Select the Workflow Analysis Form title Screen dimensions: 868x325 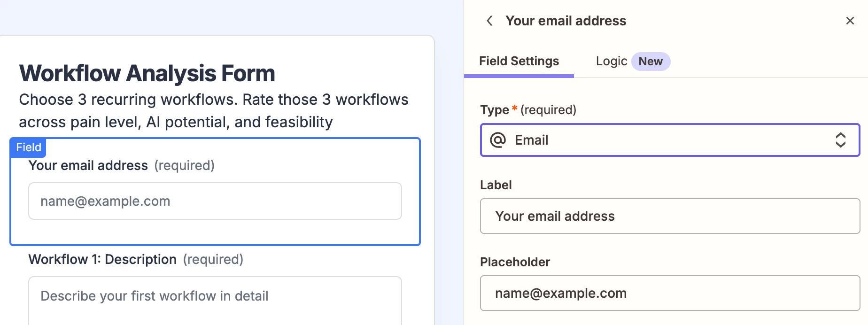pos(147,73)
